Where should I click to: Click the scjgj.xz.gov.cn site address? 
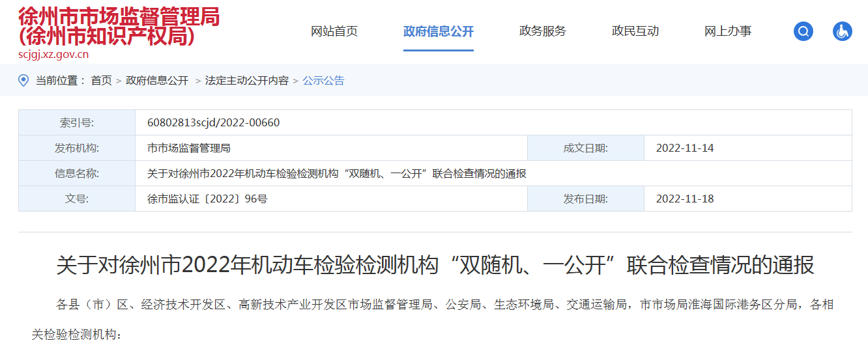(x=53, y=54)
